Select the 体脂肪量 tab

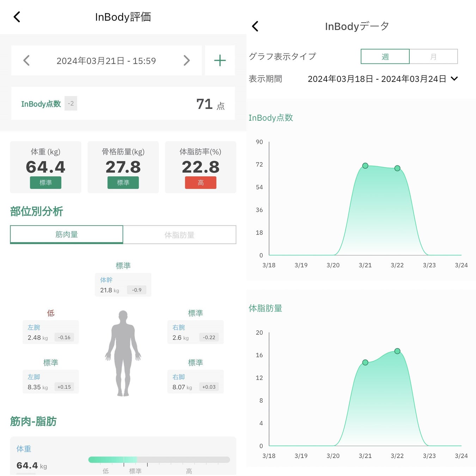tap(179, 235)
